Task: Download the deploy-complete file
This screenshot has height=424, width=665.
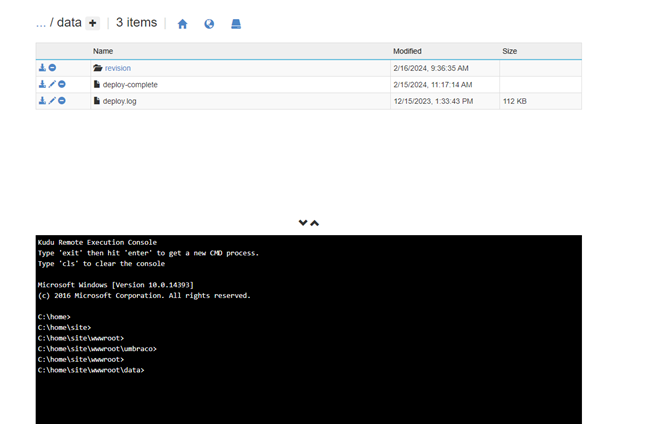Action: pos(42,85)
